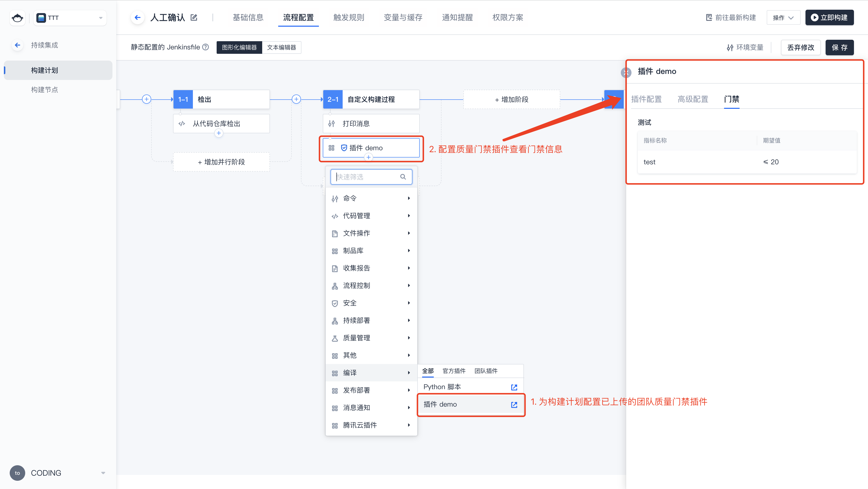Viewport: 868px width, 489px height.
Task: Select 图形化编辑器 mode
Action: coord(239,47)
